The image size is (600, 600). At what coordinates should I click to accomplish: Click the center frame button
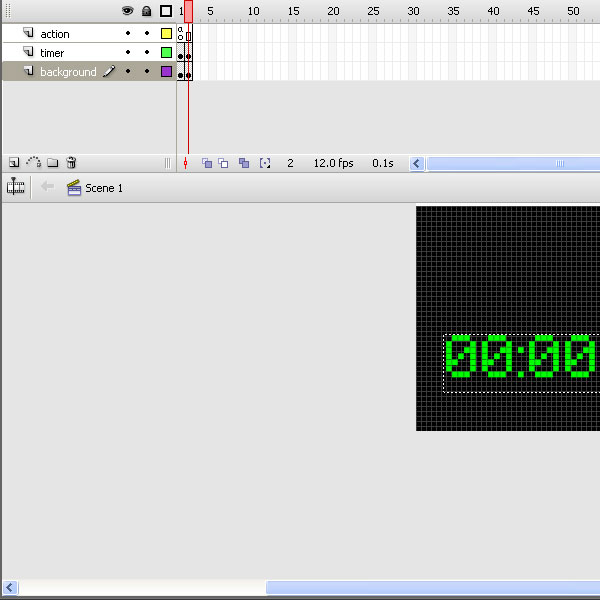click(186, 163)
